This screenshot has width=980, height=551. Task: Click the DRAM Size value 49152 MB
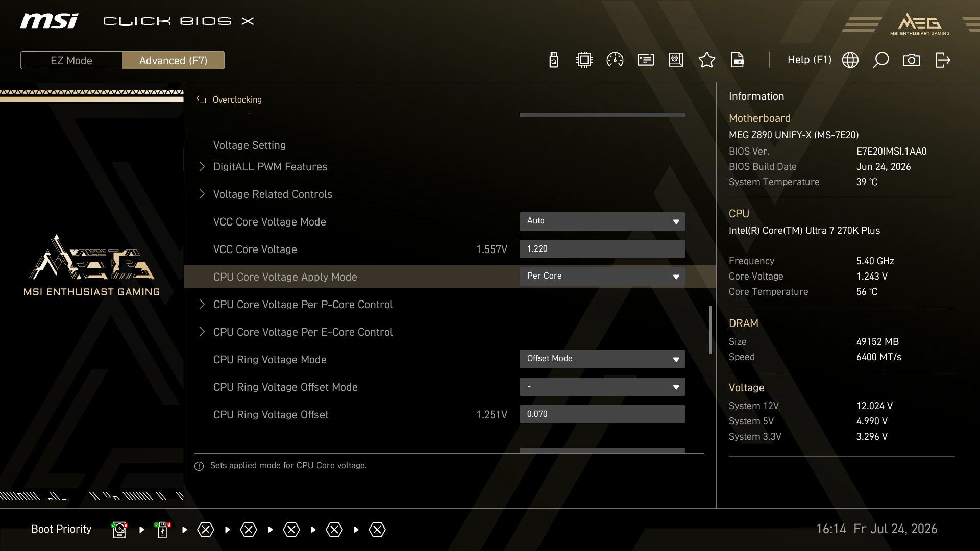pyautogui.click(x=877, y=342)
